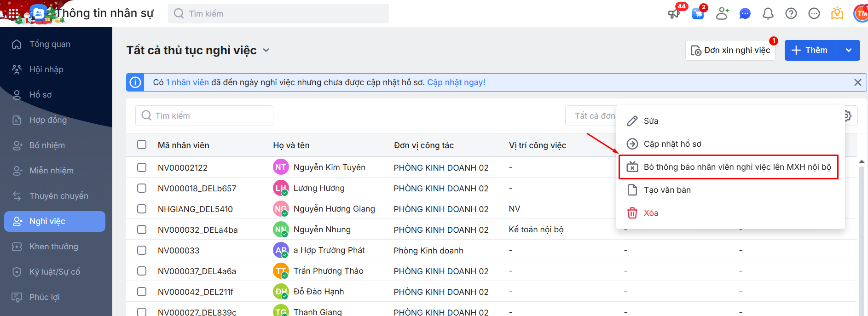Check the box for NV00002122
Image resolution: width=868 pixels, height=316 pixels.
coord(142,167)
